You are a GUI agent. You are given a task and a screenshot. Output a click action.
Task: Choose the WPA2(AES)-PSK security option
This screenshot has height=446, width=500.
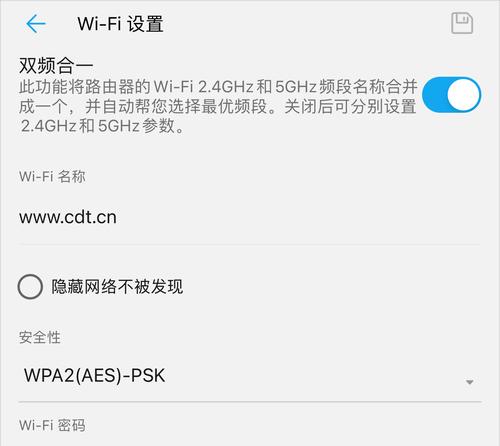click(x=95, y=375)
